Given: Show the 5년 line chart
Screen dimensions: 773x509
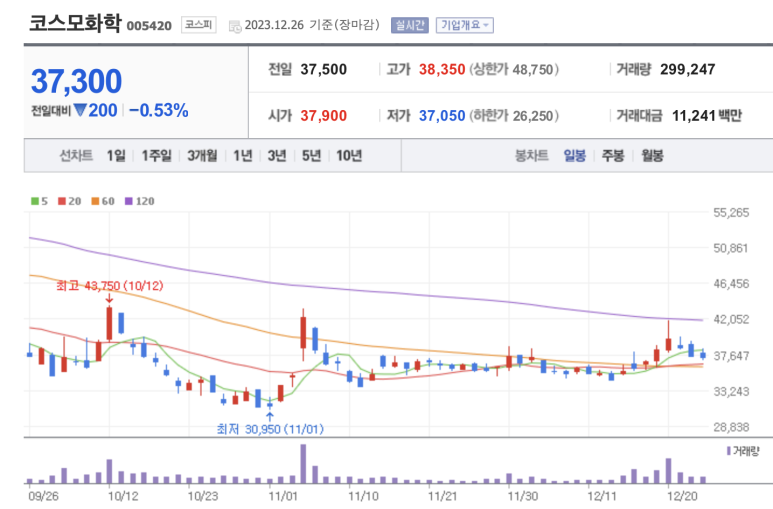Looking at the screenshot, I should [x=311, y=156].
